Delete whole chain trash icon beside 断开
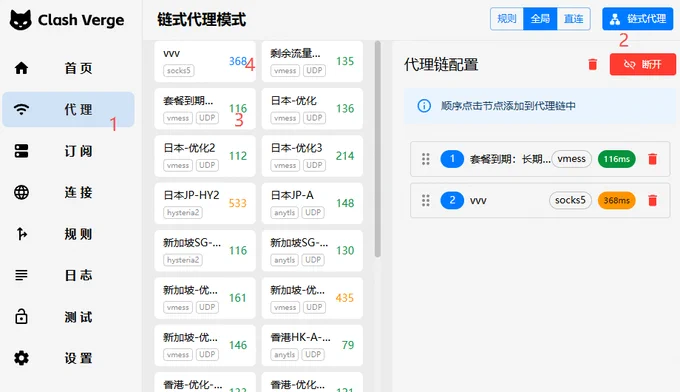680x392 pixels. pos(592,64)
